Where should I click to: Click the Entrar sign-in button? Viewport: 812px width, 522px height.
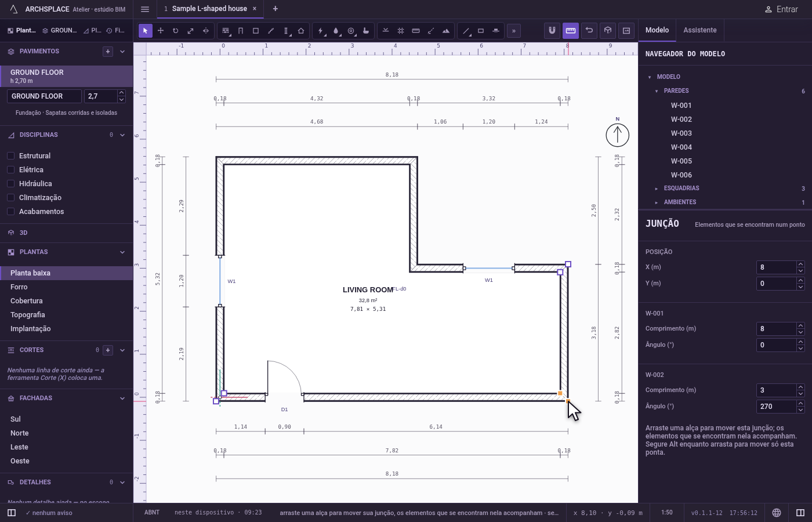click(781, 9)
